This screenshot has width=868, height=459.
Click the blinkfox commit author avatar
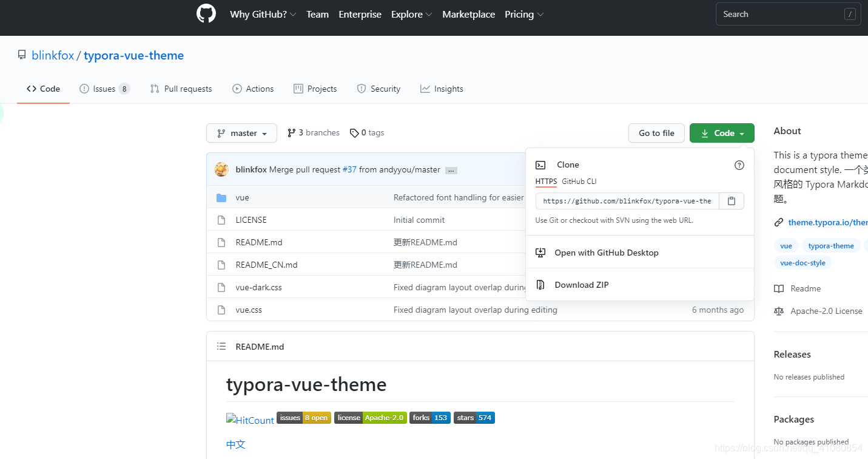[x=221, y=169]
